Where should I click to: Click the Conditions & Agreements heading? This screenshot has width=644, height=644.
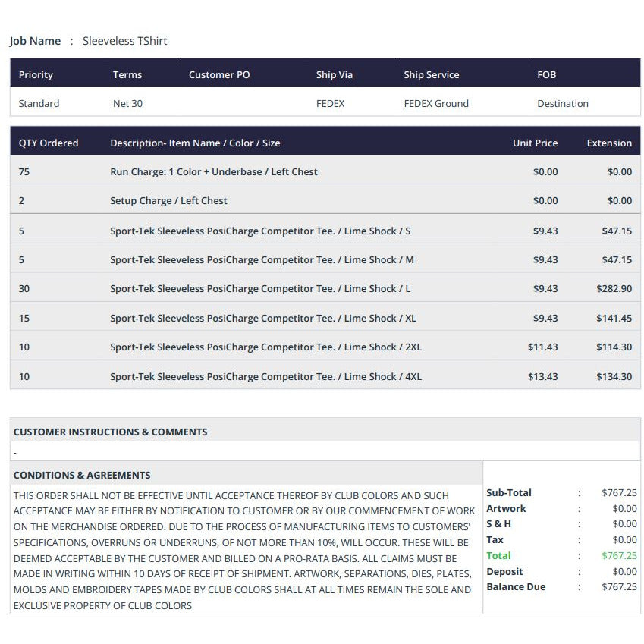click(82, 475)
